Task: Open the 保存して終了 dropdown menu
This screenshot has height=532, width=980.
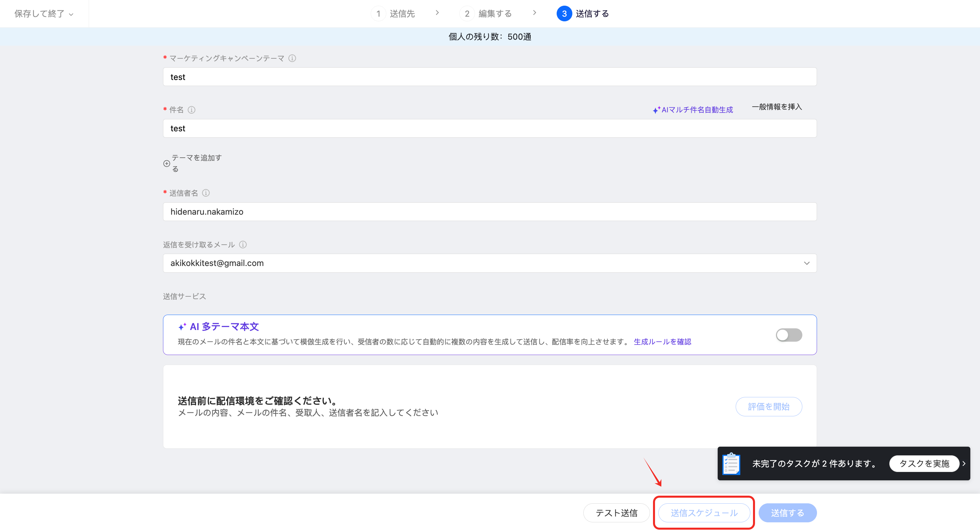Action: pyautogui.click(x=44, y=14)
